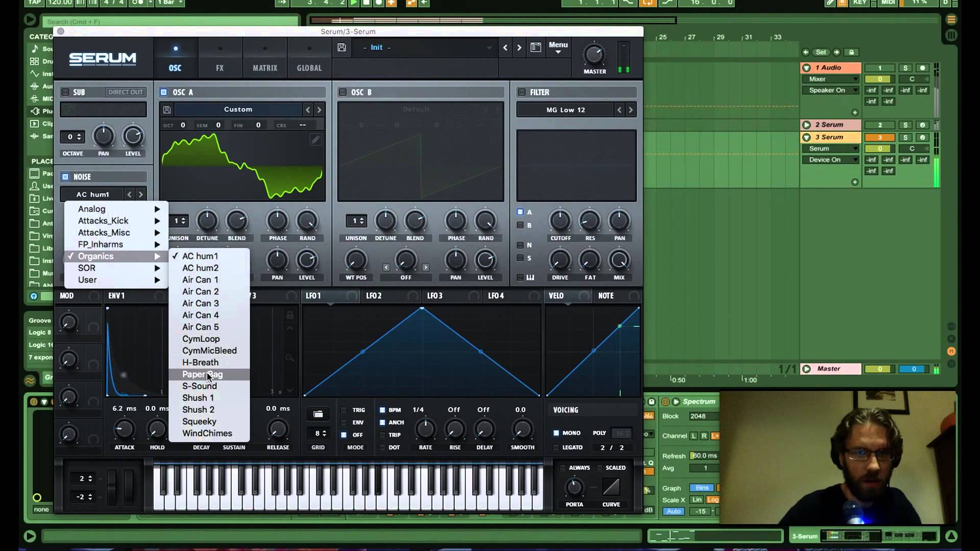The height and width of the screenshot is (551, 980).
Task: Open Attacks_Misc submenu
Action: click(116, 233)
